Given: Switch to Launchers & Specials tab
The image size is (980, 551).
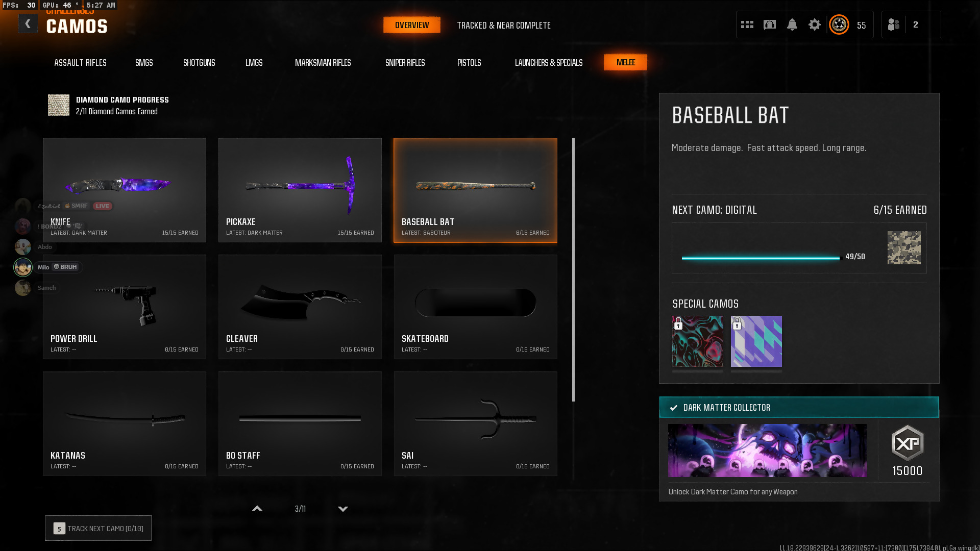Looking at the screenshot, I should (548, 62).
